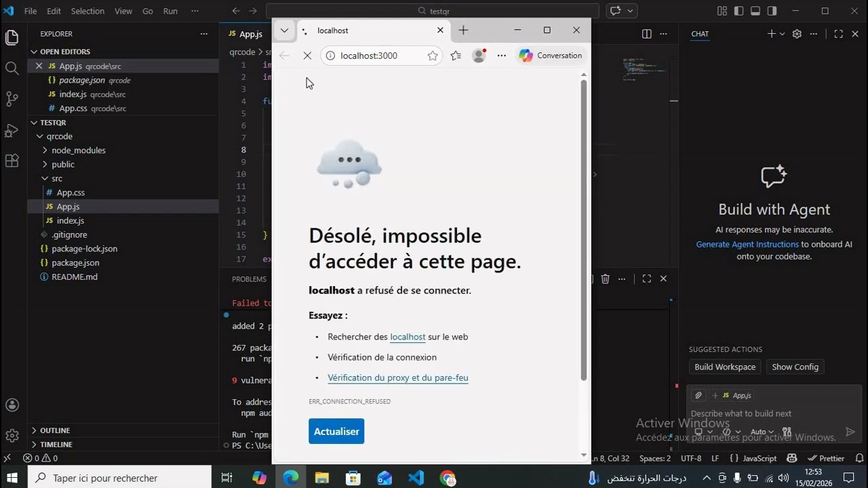
Task: Open Source Control view in activity bar
Action: (x=12, y=99)
